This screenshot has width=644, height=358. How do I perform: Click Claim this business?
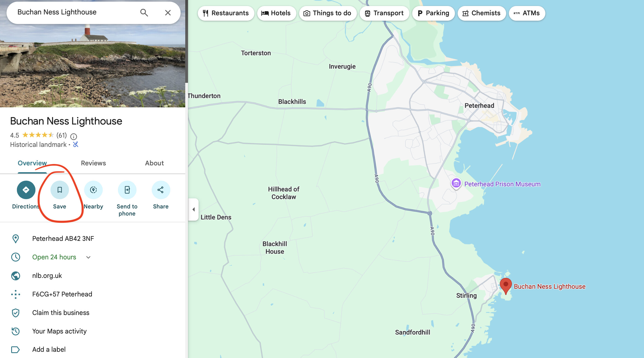(x=60, y=313)
